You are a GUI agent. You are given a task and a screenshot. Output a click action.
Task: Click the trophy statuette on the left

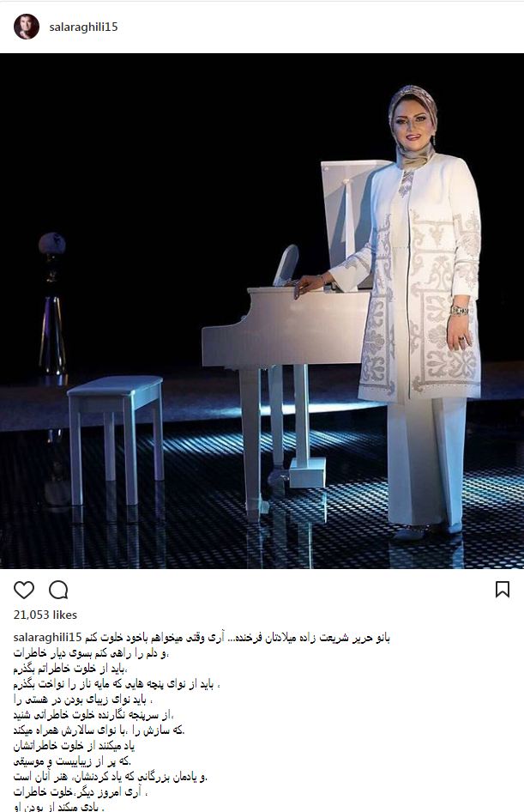[x=52, y=306]
